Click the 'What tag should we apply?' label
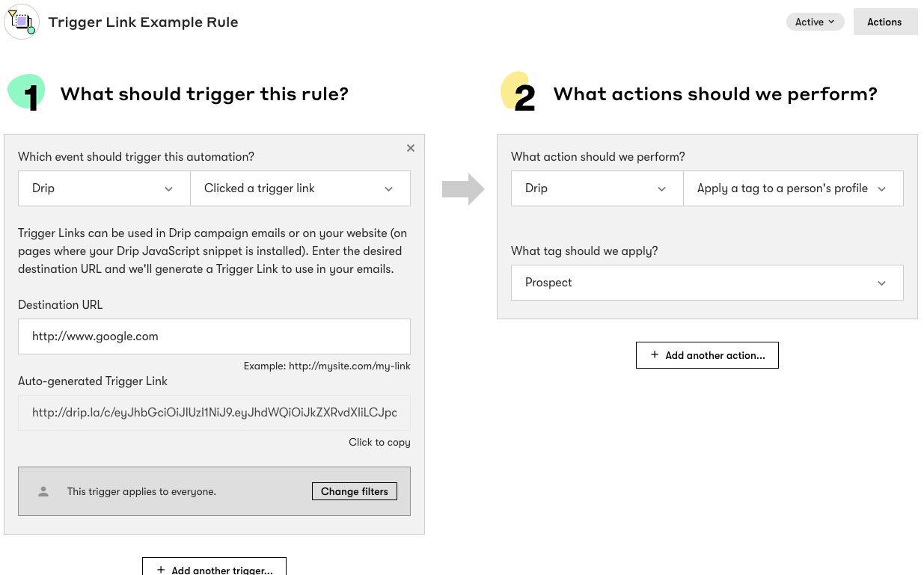Image resolution: width=924 pixels, height=575 pixels. pos(584,251)
